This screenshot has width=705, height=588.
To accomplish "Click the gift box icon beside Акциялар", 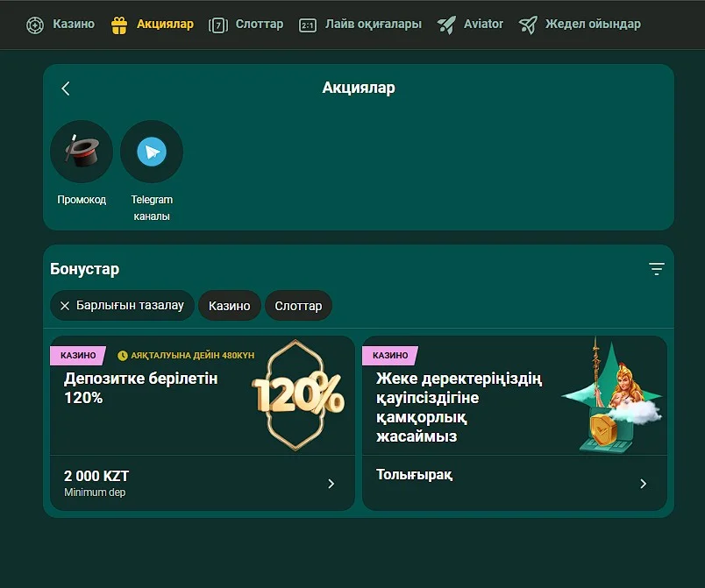I will (119, 25).
